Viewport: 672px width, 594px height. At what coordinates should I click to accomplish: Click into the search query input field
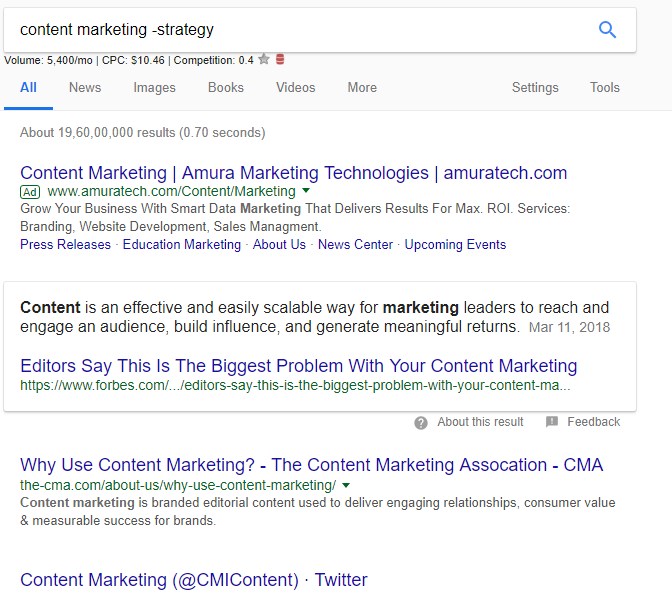tap(290, 30)
